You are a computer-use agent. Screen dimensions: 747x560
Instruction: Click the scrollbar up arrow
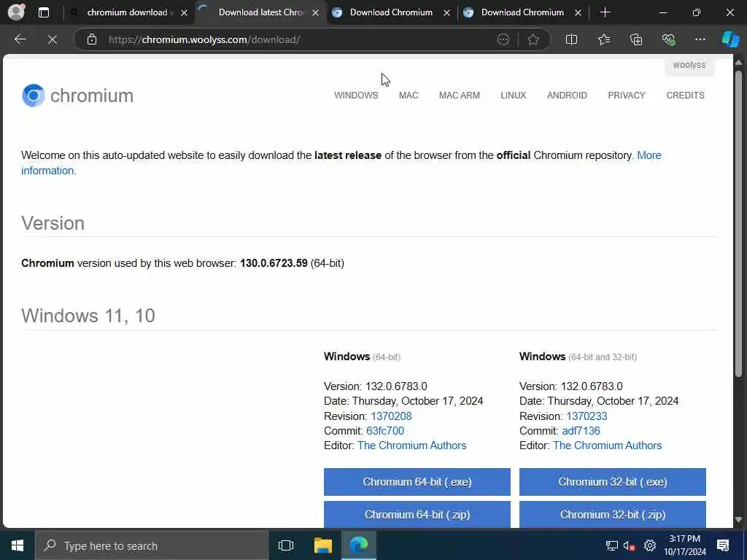point(738,63)
